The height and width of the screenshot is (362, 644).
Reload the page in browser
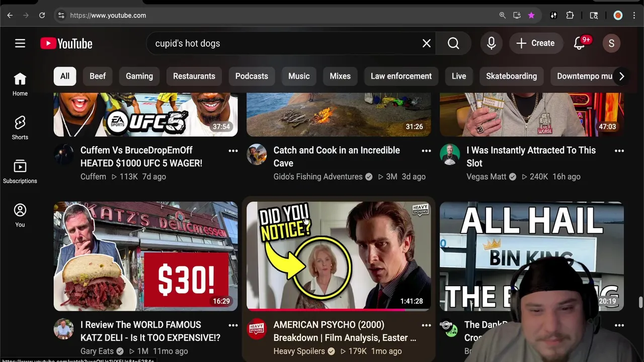tap(42, 15)
